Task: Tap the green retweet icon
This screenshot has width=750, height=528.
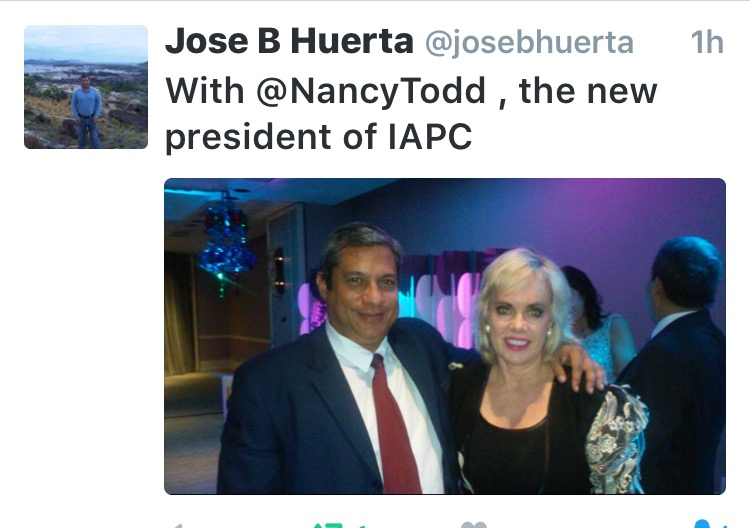Action: [x=329, y=526]
